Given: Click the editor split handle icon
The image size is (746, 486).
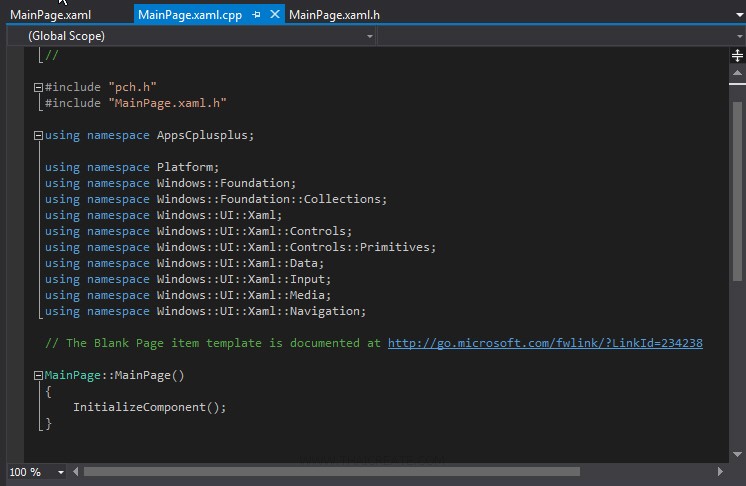Looking at the screenshot, I should pos(737,56).
